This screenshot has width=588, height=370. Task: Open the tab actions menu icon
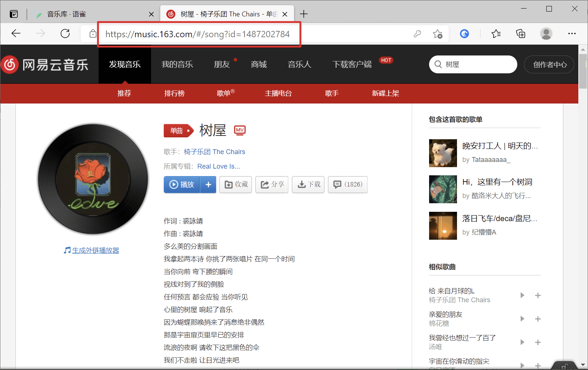click(x=14, y=14)
